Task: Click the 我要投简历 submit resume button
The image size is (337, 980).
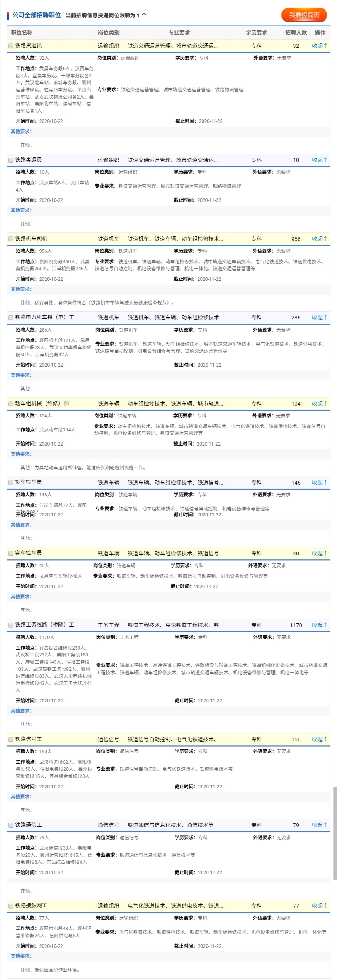Action: pyautogui.click(x=304, y=15)
